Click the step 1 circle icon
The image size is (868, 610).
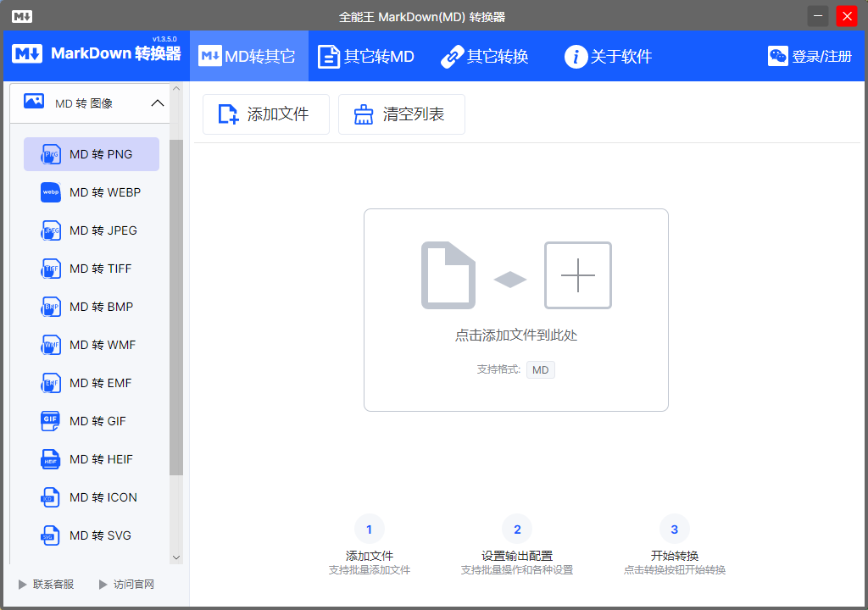(370, 530)
